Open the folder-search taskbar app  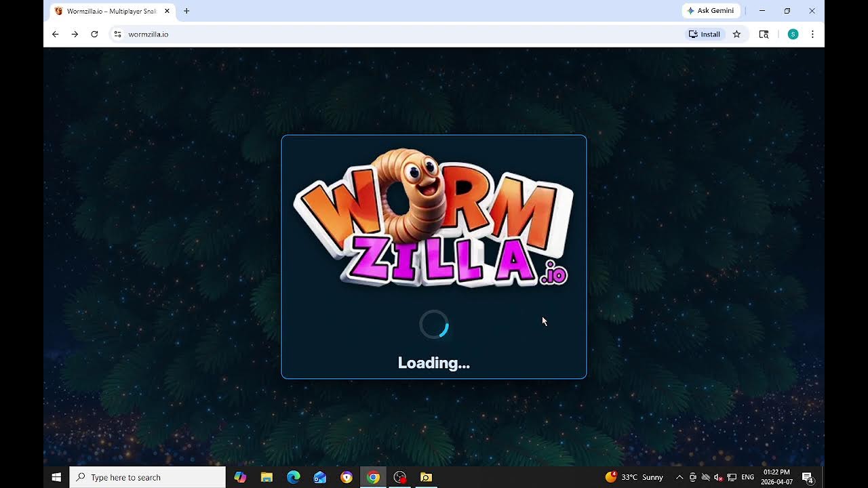tap(426, 477)
